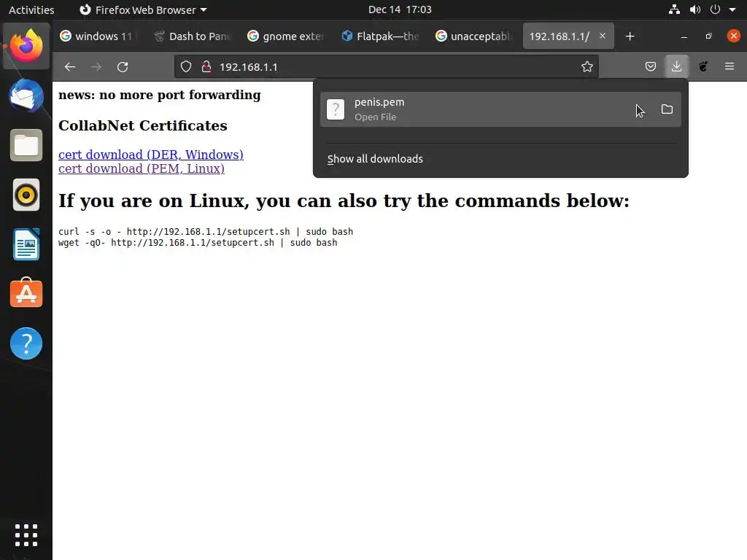Viewport: 747px width, 560px height.
Task: Open the Pocket save icon
Action: [650, 66]
